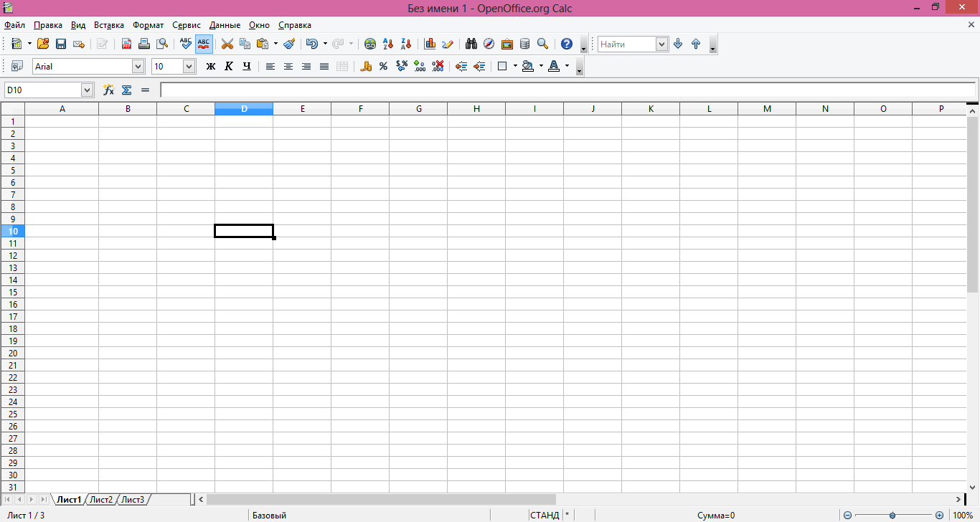
Task: Open the Navigator compass icon
Action: tap(489, 44)
